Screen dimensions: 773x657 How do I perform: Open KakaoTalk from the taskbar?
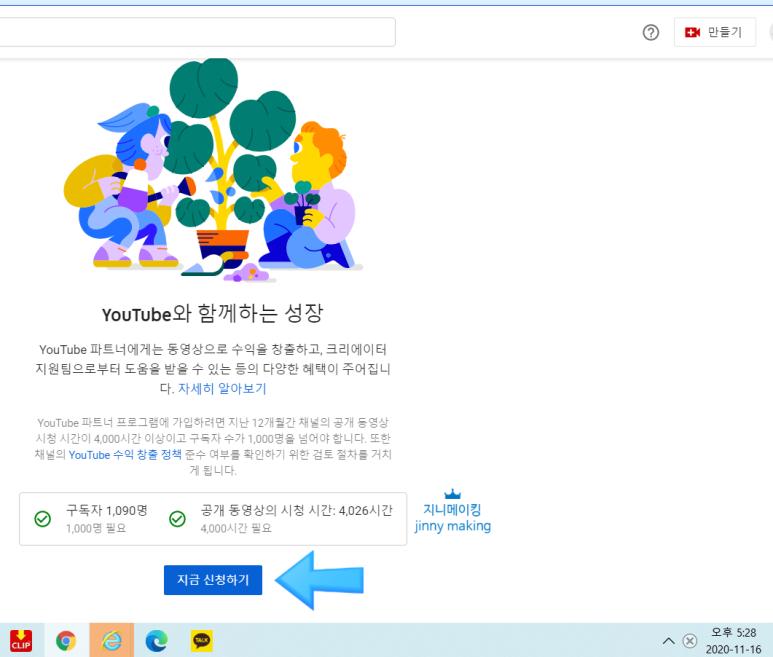202,641
